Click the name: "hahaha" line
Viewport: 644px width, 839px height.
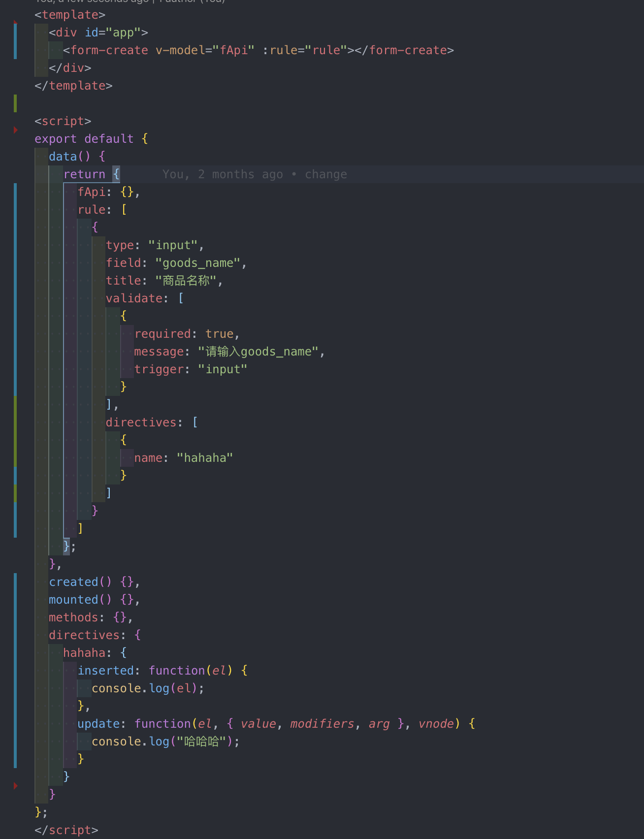(x=184, y=458)
